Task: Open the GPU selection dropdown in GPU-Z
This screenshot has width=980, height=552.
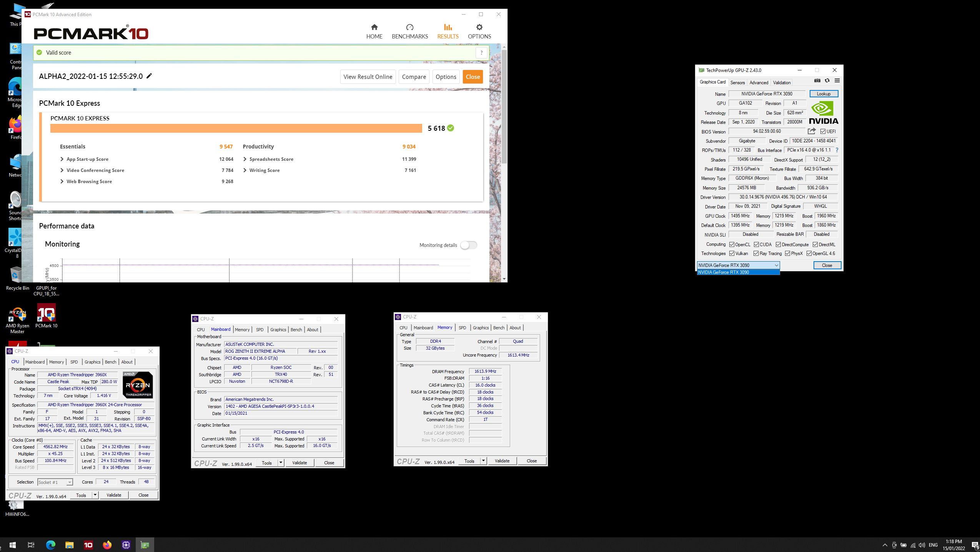Action: click(738, 265)
